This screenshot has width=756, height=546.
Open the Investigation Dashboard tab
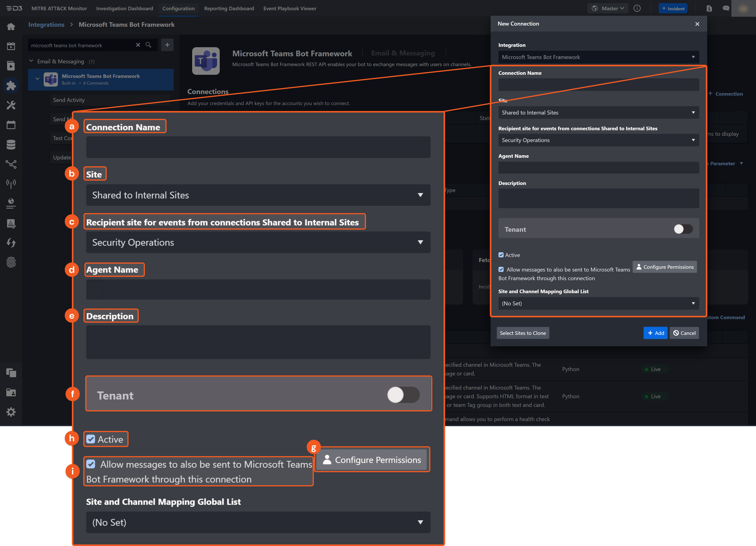coord(124,8)
